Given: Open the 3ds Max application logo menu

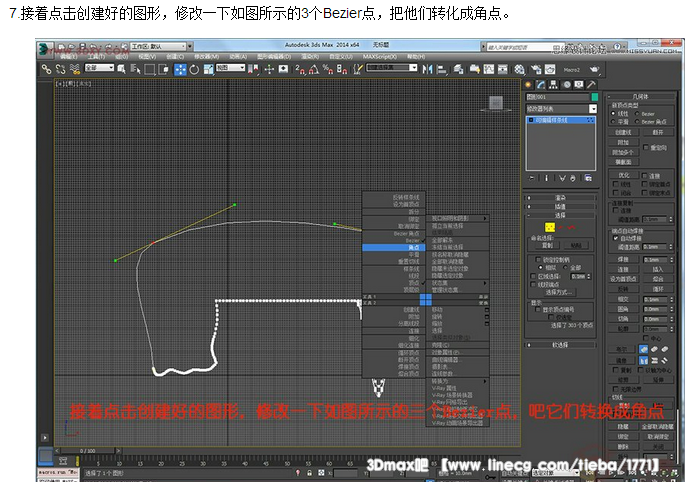Looking at the screenshot, I should tap(45, 48).
